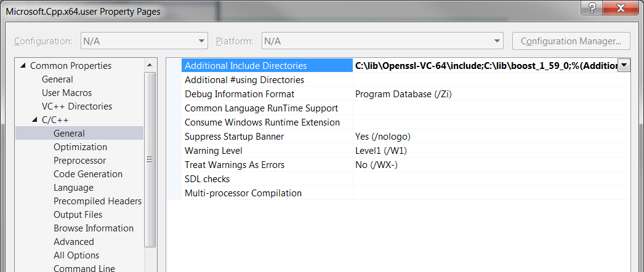Open the Platform combo box
Image resolution: width=644 pixels, height=272 pixels.
[x=382, y=41]
